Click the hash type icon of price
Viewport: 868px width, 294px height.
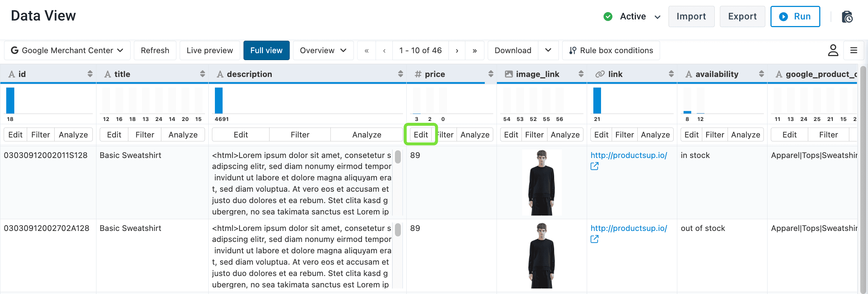tap(418, 74)
